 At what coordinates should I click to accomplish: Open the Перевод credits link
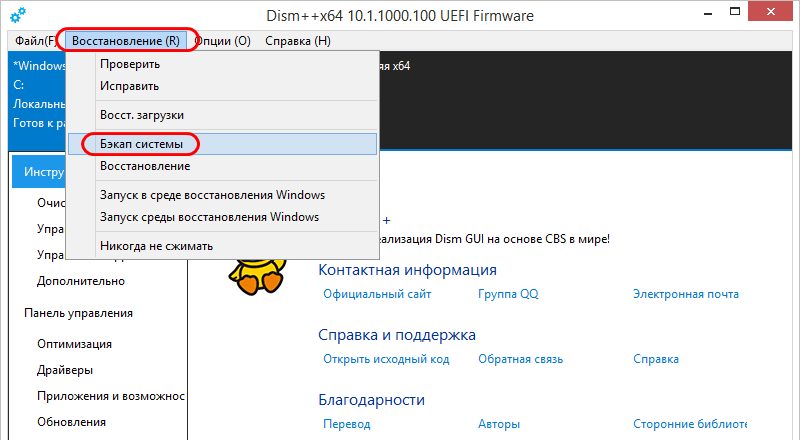coord(347,424)
